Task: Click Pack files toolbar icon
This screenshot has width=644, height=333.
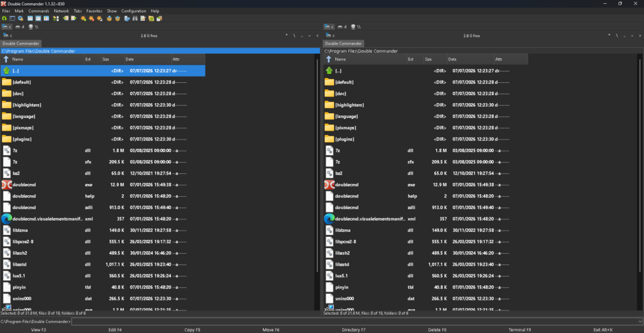Action: pyautogui.click(x=109, y=18)
